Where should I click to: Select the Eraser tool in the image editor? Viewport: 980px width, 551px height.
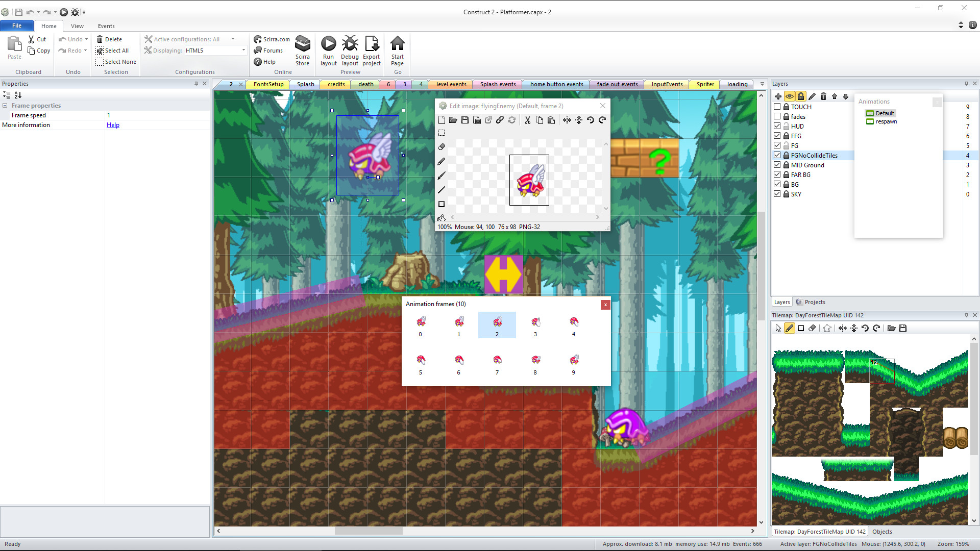coord(442,146)
